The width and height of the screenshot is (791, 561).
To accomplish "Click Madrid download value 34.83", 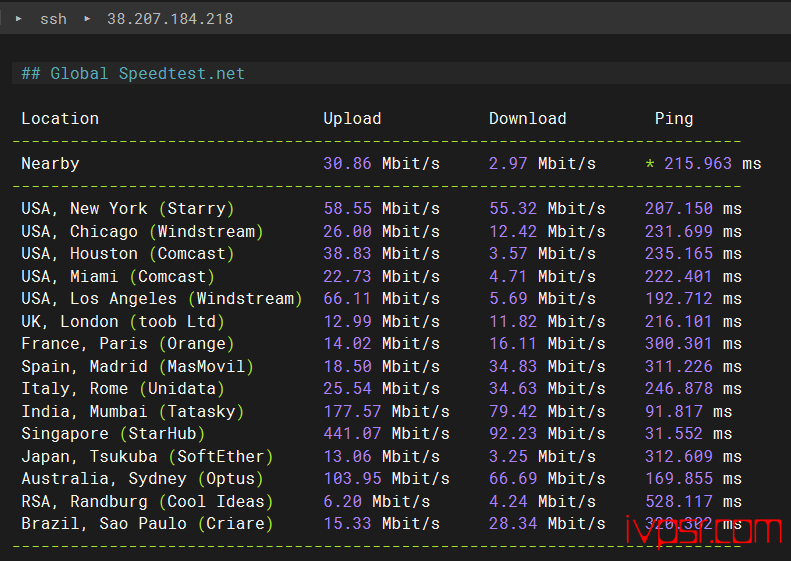I will pos(513,366).
